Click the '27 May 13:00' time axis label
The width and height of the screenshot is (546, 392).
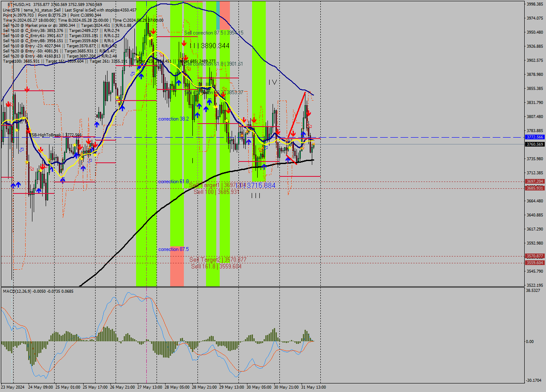coord(151,387)
